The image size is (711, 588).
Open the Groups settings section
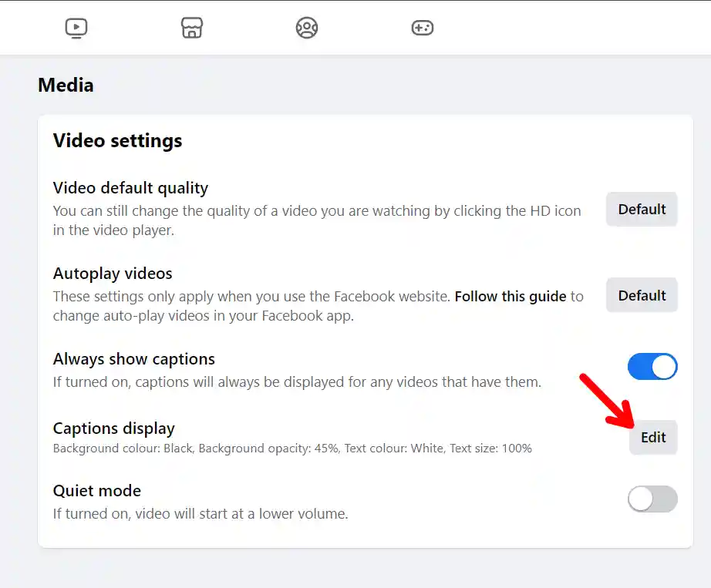307,27
